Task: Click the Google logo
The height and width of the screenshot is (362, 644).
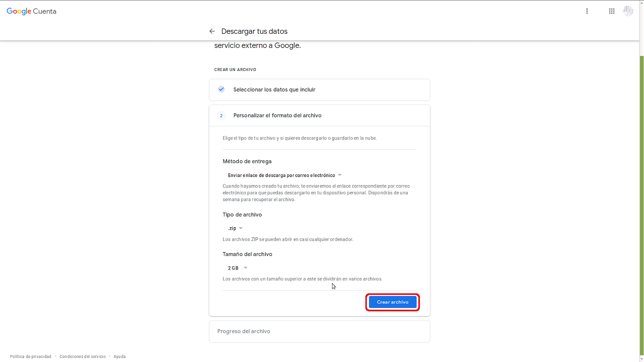Action: tap(19, 11)
